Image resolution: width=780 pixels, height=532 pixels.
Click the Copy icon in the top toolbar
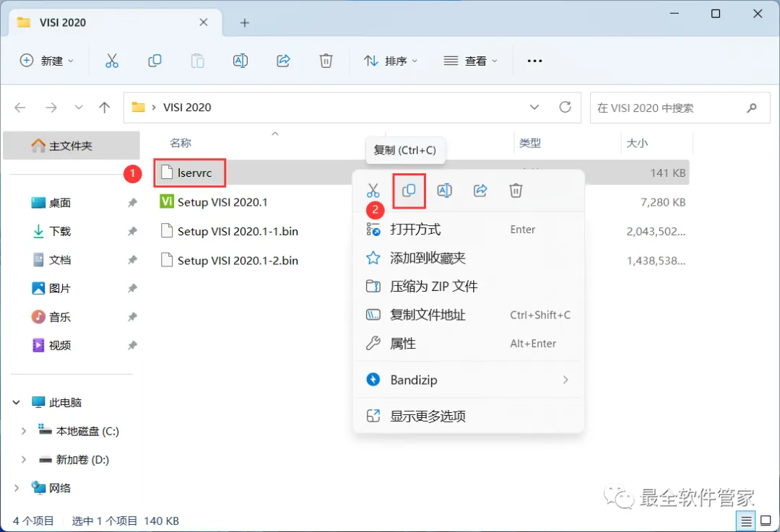tap(155, 61)
